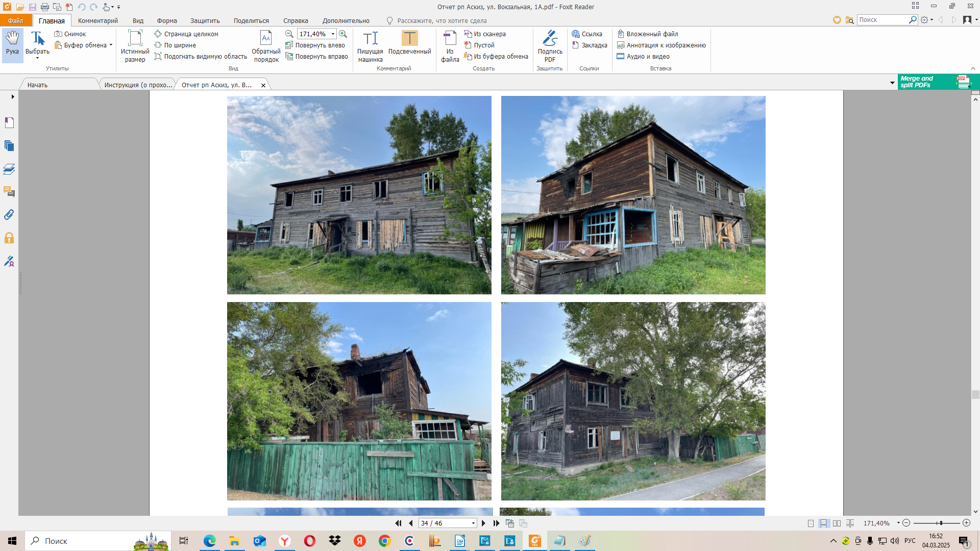The image size is (980, 551).
Task: Go to the previous page
Action: pyautogui.click(x=411, y=523)
